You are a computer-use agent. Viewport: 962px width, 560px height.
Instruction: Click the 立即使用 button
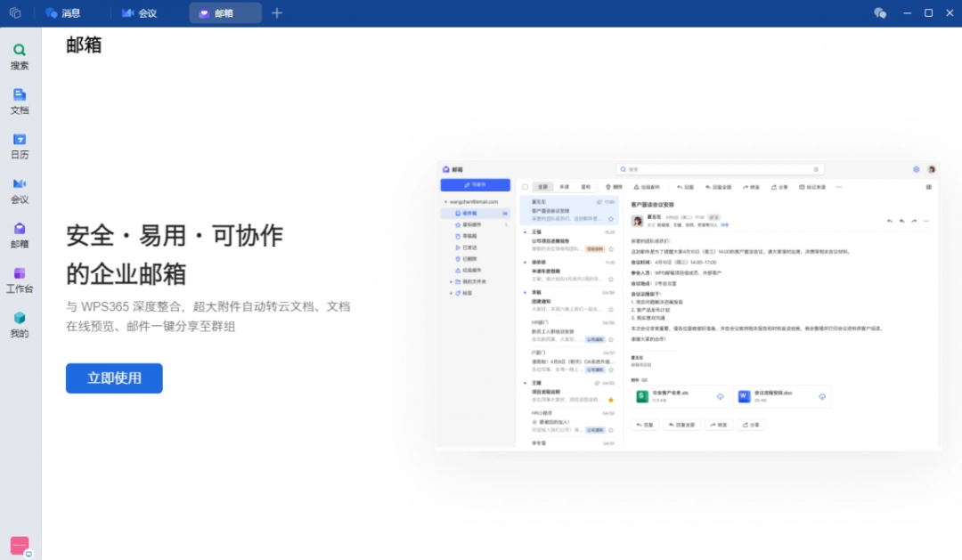tap(114, 377)
